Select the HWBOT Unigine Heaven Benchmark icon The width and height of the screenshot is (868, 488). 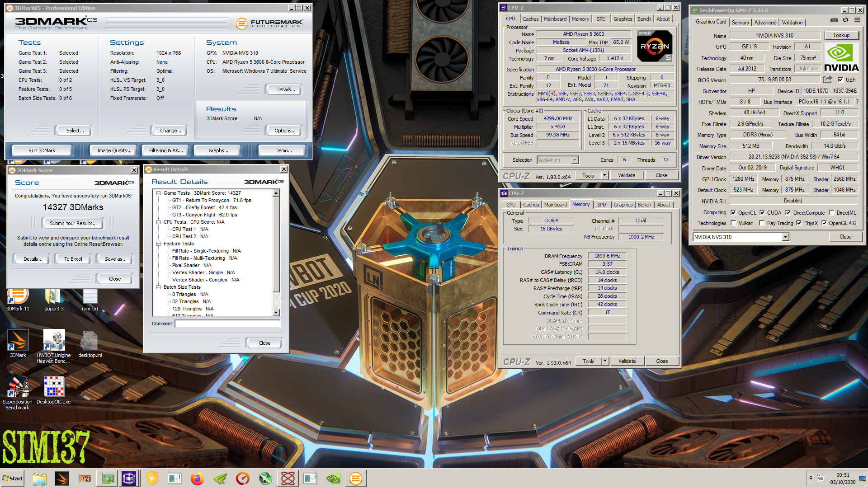pos(54,346)
